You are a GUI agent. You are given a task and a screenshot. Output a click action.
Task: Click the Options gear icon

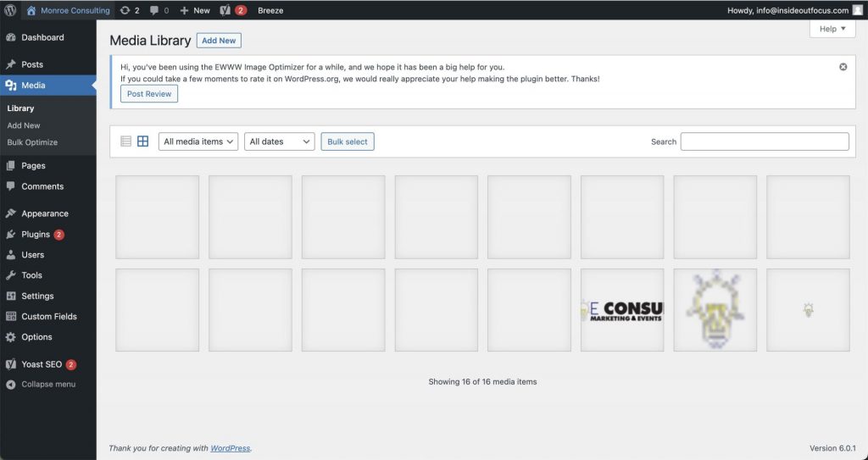pyautogui.click(x=10, y=336)
